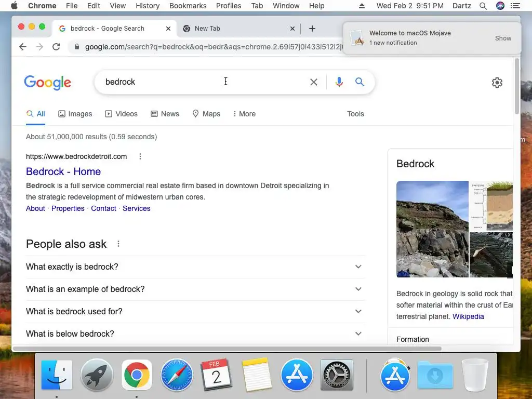Close the New Tab tab
532x399 pixels.
pyautogui.click(x=292, y=29)
